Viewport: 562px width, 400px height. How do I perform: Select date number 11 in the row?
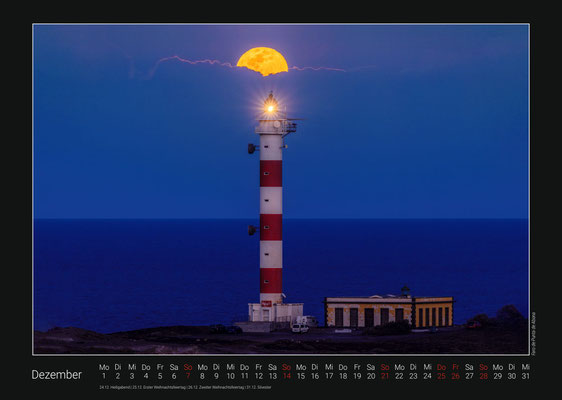coord(244,376)
